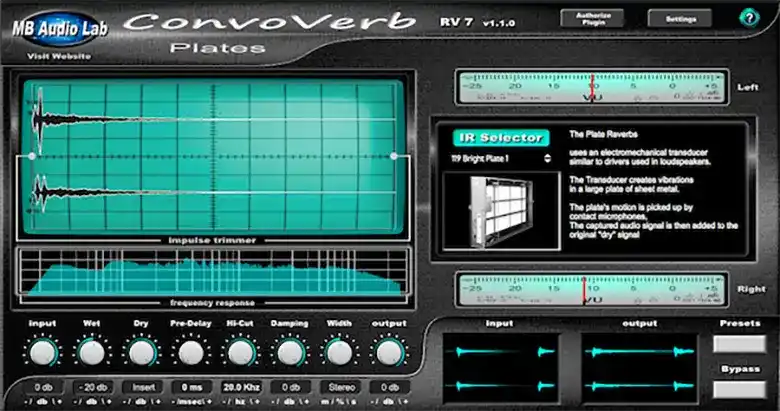Click the input waveform mini display

click(x=501, y=368)
